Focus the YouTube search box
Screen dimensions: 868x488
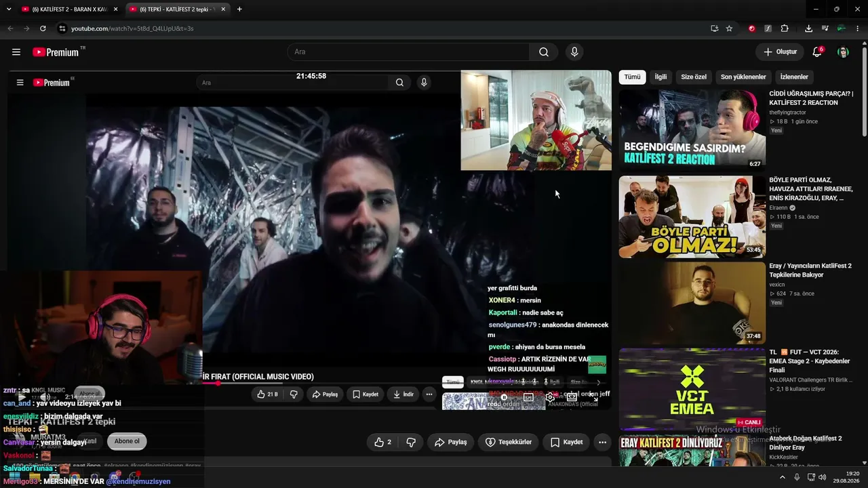point(408,52)
